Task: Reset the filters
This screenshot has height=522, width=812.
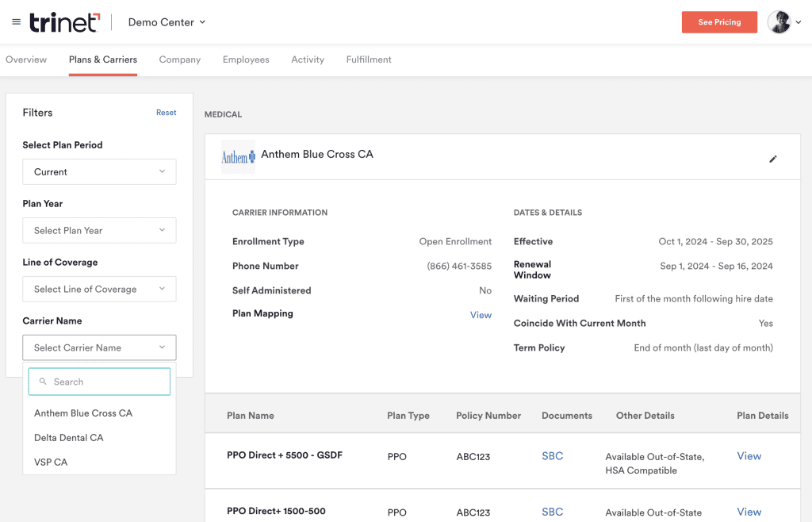Action: 167,113
